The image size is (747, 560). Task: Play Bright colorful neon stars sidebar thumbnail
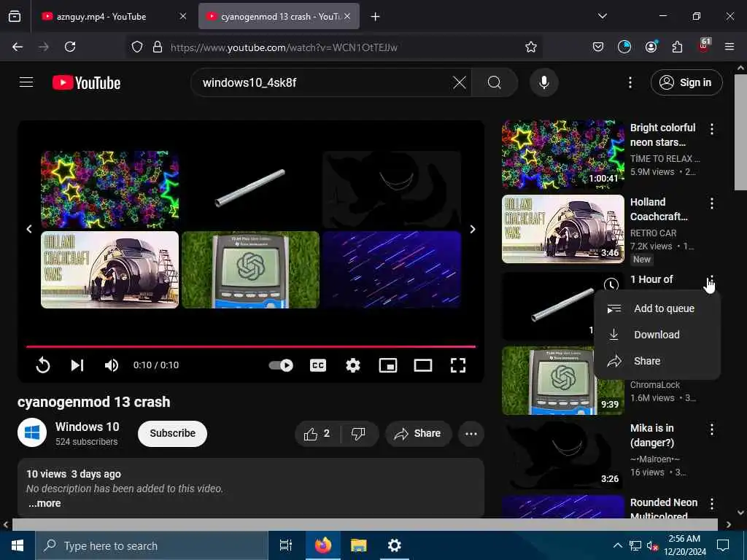[563, 155]
